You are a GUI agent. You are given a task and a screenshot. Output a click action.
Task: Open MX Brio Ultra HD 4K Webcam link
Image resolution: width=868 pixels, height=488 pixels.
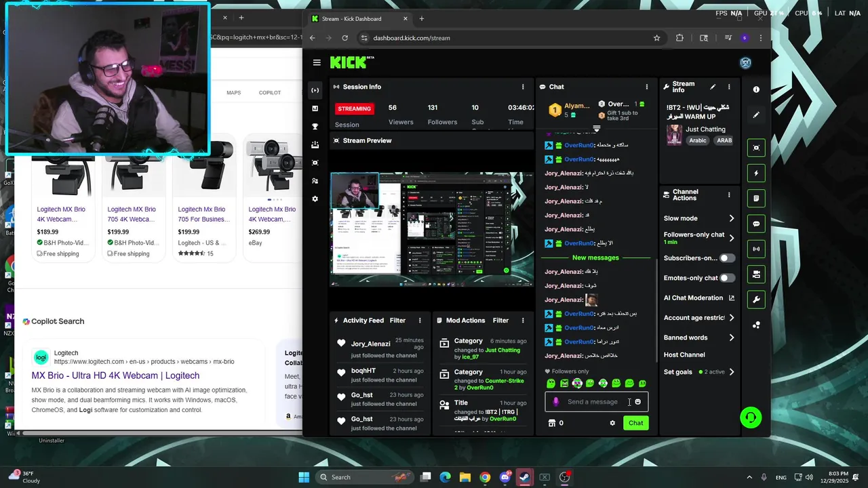point(115,375)
